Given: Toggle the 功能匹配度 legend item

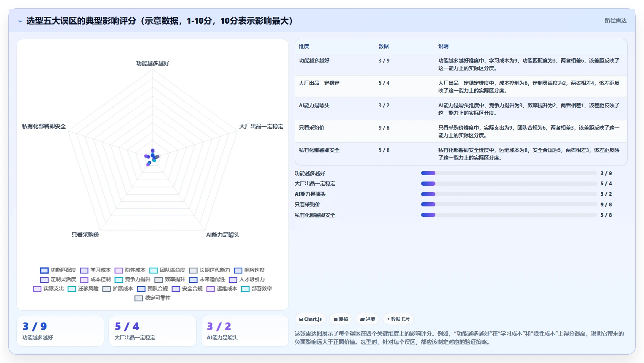Looking at the screenshot, I should click(58, 270).
